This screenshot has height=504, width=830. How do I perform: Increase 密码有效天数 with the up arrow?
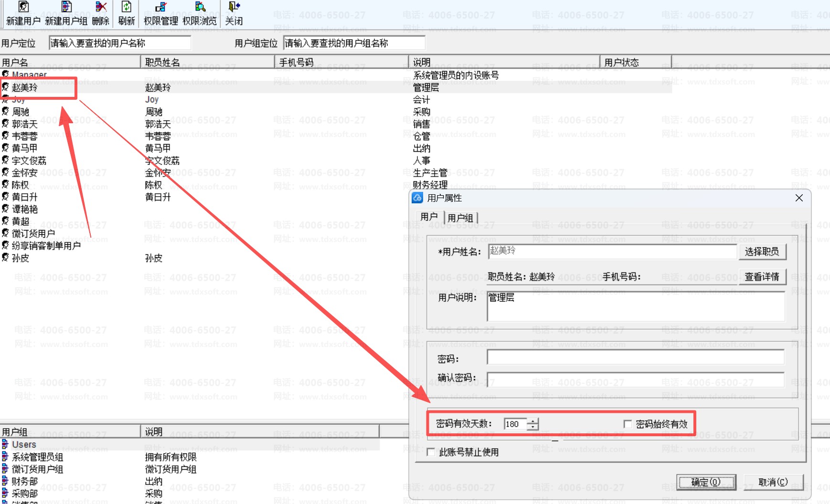[x=533, y=421]
